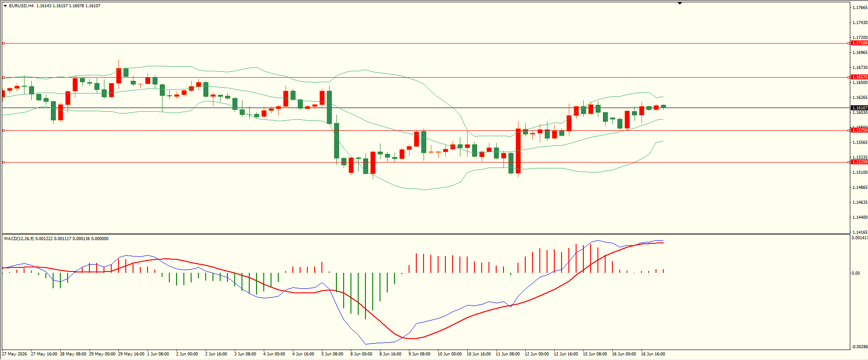Click the 16 Jun 16:00 time label
Screen dimensions: 868x360
click(x=653, y=354)
